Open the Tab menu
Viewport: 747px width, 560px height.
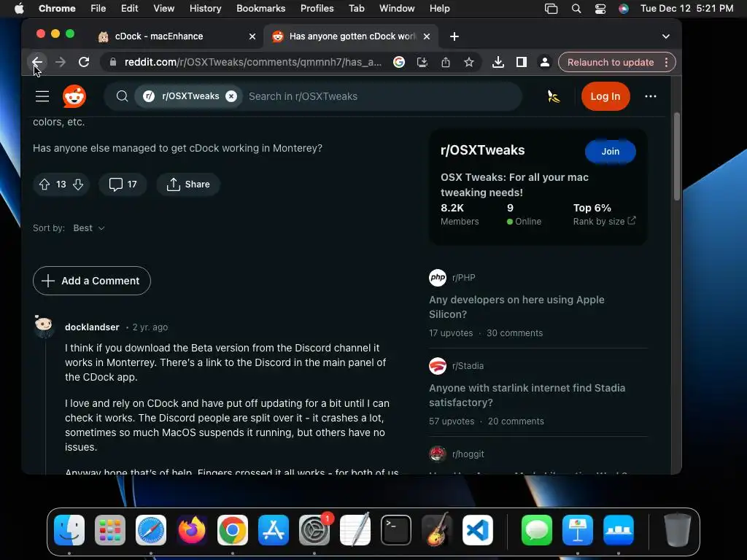(356, 8)
